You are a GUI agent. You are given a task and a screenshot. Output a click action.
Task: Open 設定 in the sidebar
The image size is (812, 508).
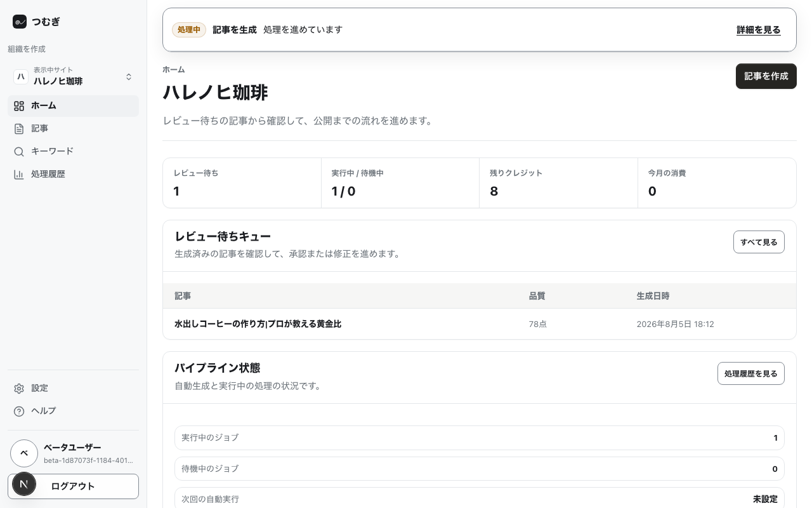[73, 389]
